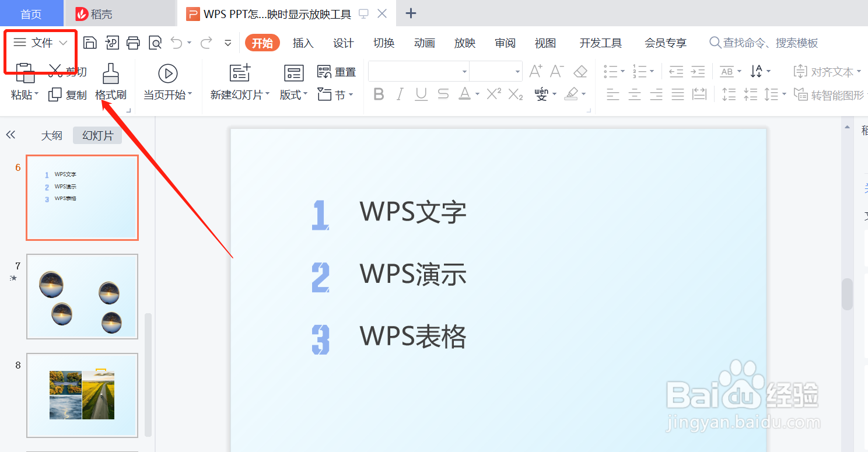Screen dimensions: 868x452
Task: Toggle Italic formatting
Action: [400, 94]
